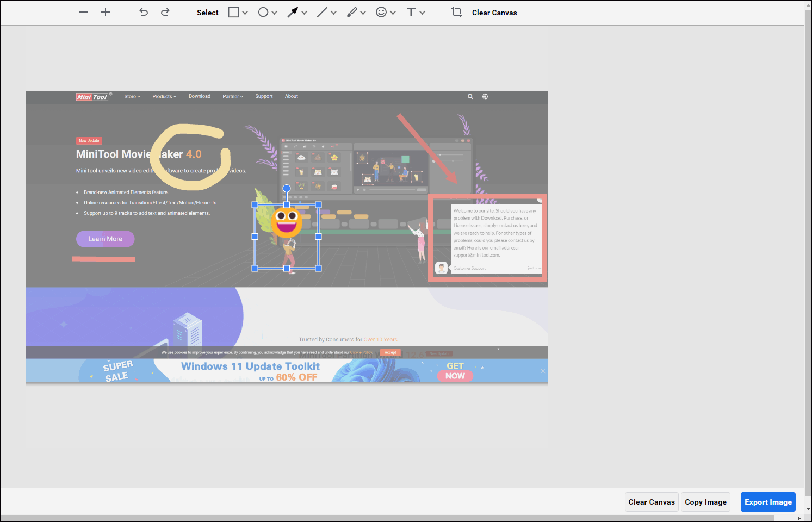Screen dimensions: 812x522
Task: Pick the Arrow annotation tool
Action: (293, 12)
